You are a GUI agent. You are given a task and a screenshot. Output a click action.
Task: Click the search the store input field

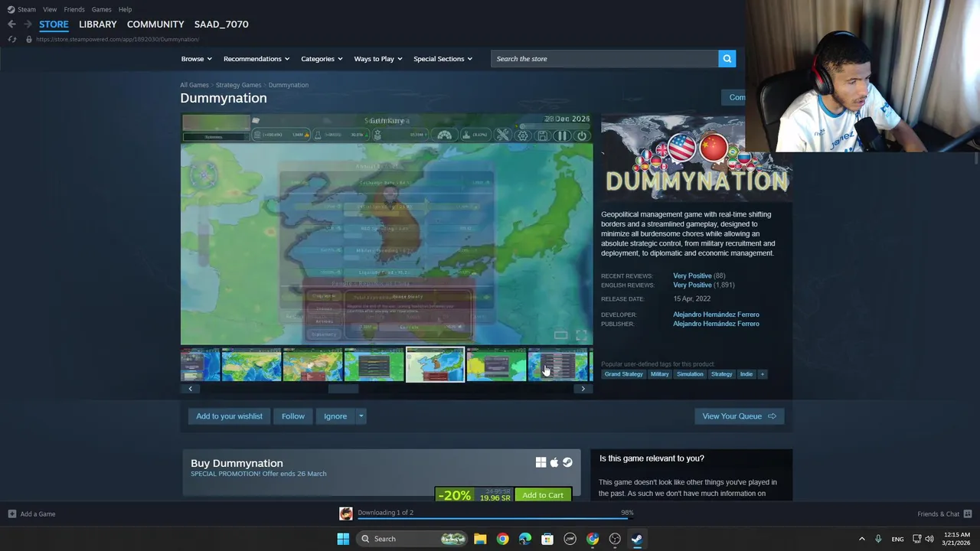coord(604,59)
